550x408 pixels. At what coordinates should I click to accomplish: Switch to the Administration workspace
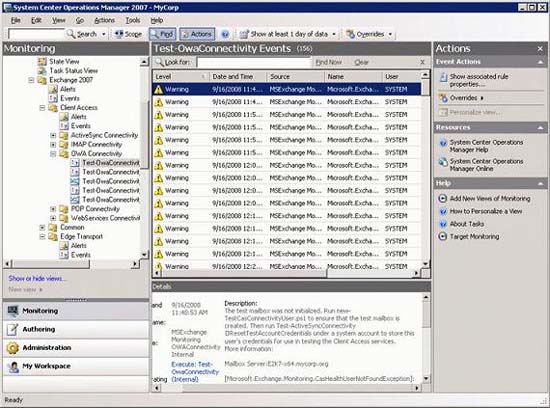pos(76,348)
